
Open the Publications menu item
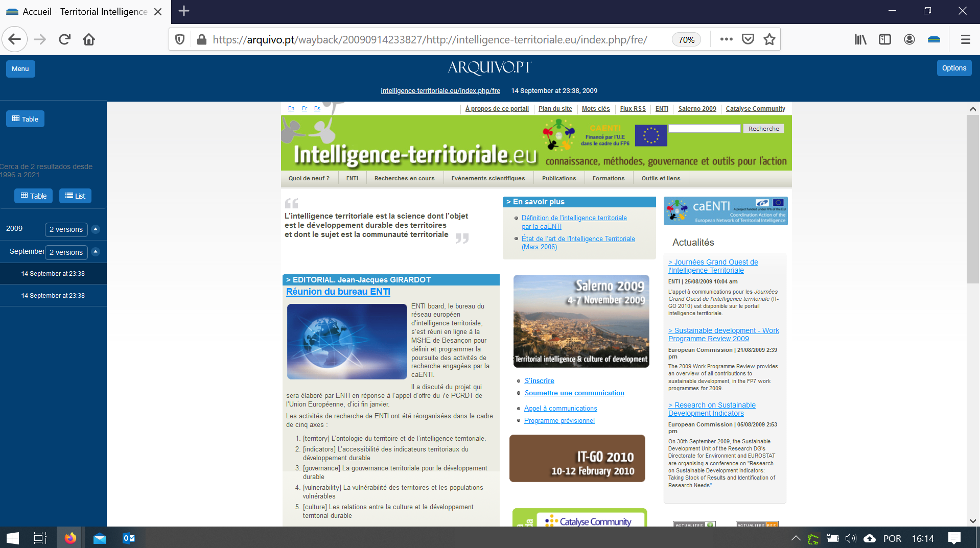(x=559, y=178)
